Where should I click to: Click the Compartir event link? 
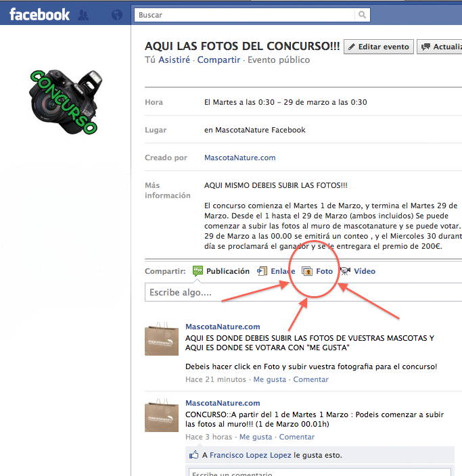point(218,60)
